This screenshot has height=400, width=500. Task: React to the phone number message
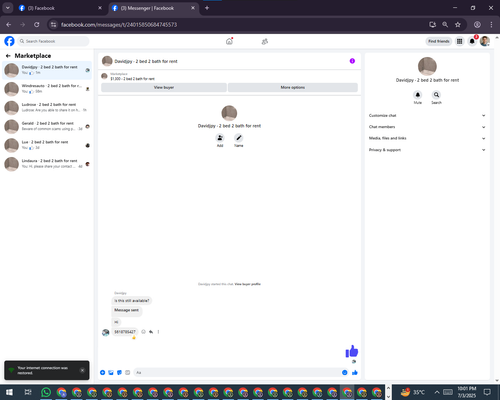click(x=143, y=332)
